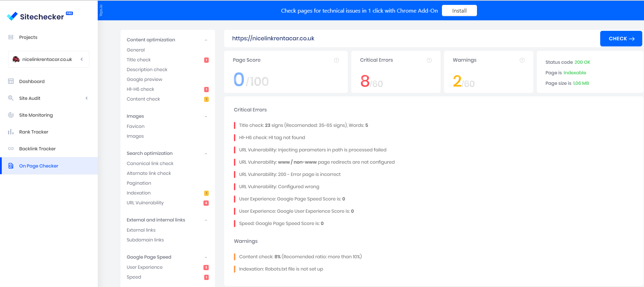Open Subdomain links section
This screenshot has height=287, width=644.
pos(145,240)
